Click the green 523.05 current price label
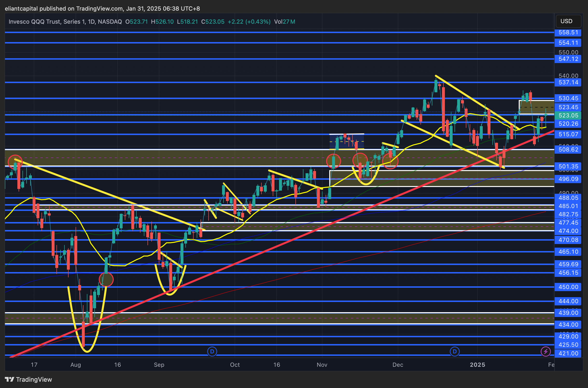 point(568,115)
